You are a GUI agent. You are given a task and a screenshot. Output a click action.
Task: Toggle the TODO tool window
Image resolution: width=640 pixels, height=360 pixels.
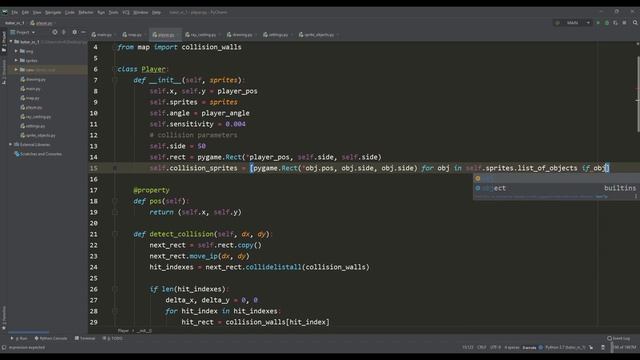point(113,338)
